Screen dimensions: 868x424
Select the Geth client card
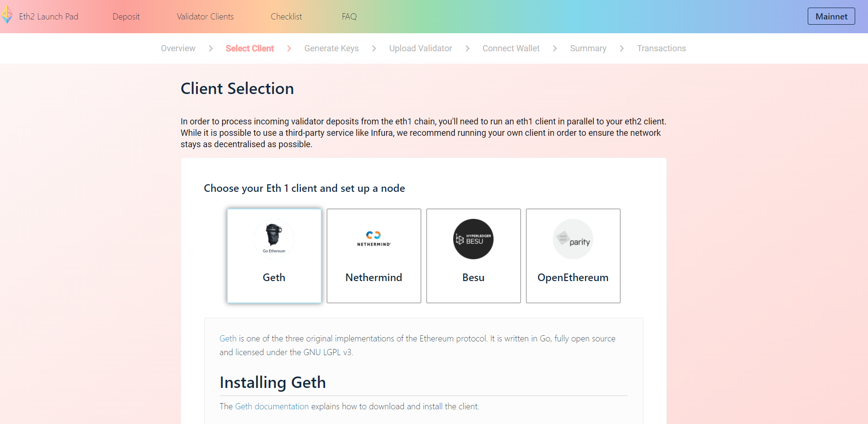click(x=274, y=256)
